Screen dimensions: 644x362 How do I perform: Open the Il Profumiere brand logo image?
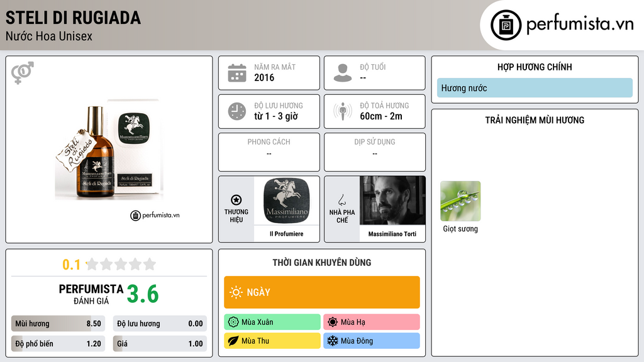click(x=287, y=200)
